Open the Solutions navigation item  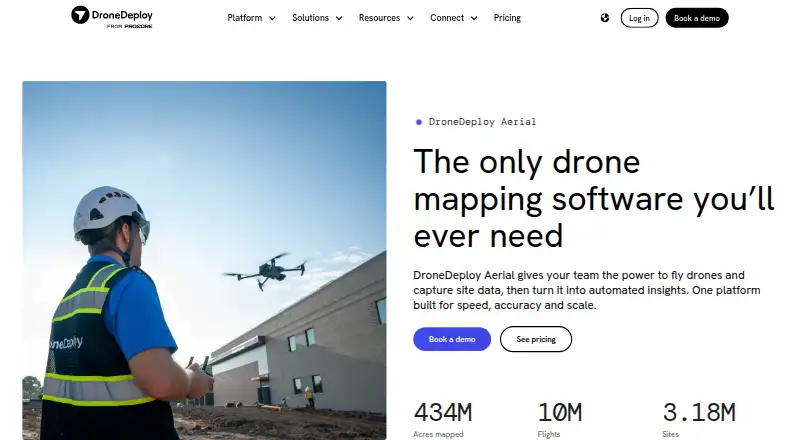[x=310, y=18]
